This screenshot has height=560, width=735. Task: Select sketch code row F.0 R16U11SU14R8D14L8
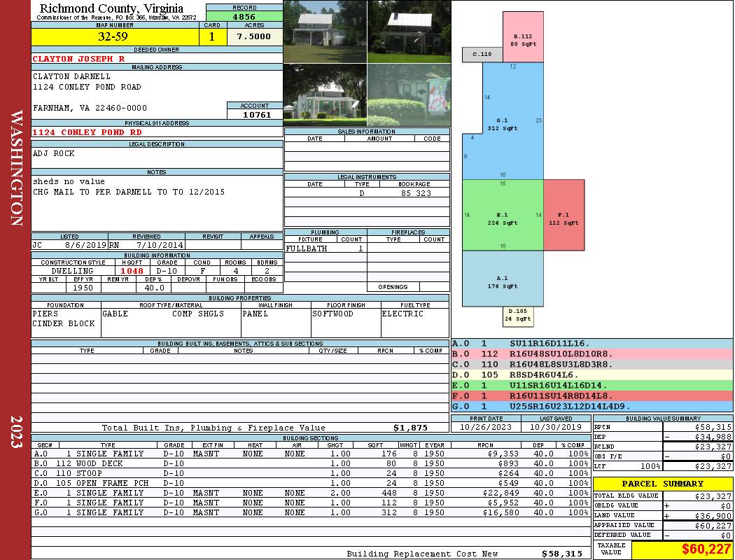coord(592,396)
